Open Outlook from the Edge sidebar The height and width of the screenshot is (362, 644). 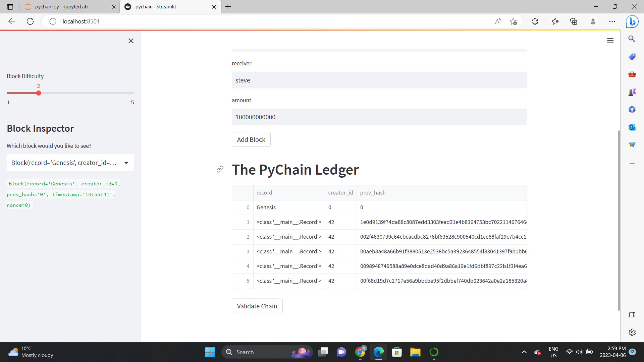click(632, 127)
